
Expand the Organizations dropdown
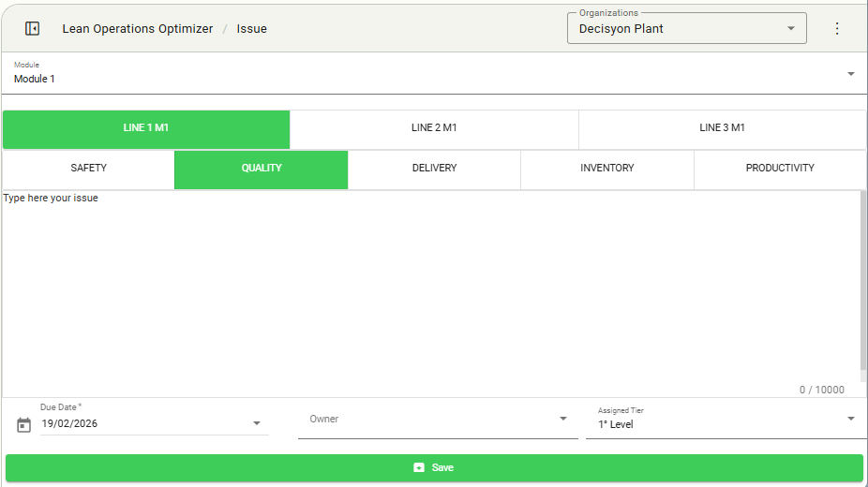(x=791, y=29)
